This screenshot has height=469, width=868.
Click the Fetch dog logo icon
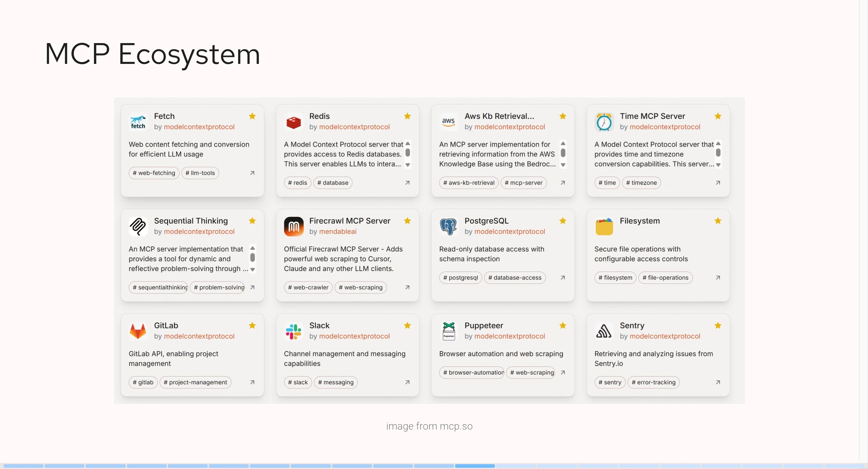(x=138, y=122)
